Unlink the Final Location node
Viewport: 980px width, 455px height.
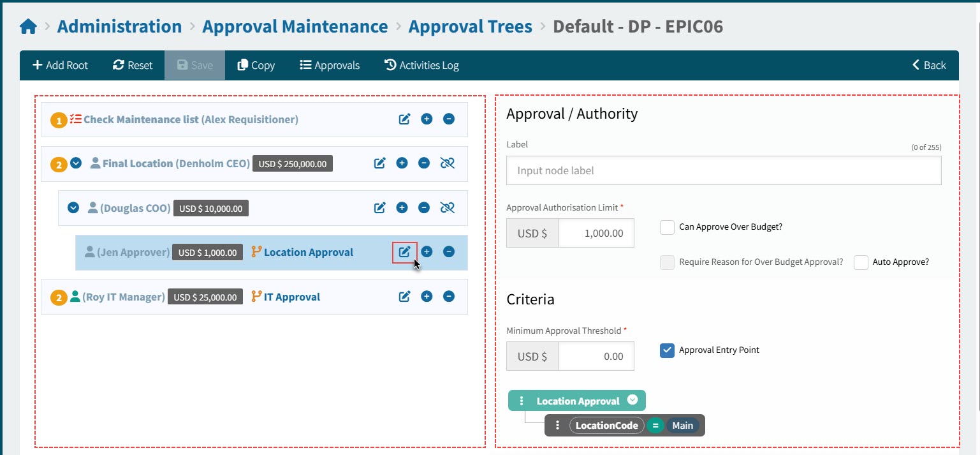pyautogui.click(x=447, y=163)
